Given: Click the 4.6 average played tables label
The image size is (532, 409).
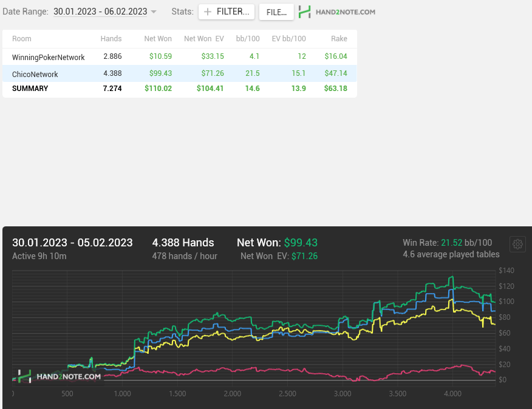Looking at the screenshot, I should tap(451, 254).
